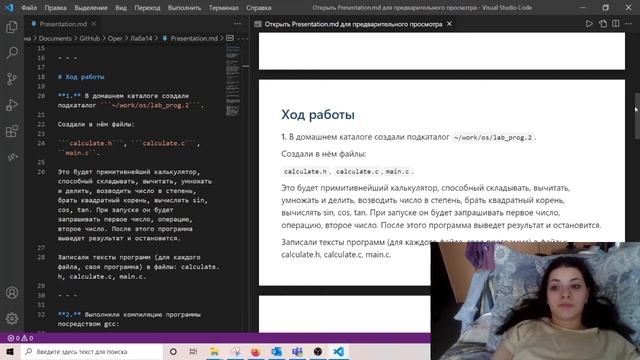640x360 pixels.
Task: Open the Windows Start menu
Action: pos(10,351)
